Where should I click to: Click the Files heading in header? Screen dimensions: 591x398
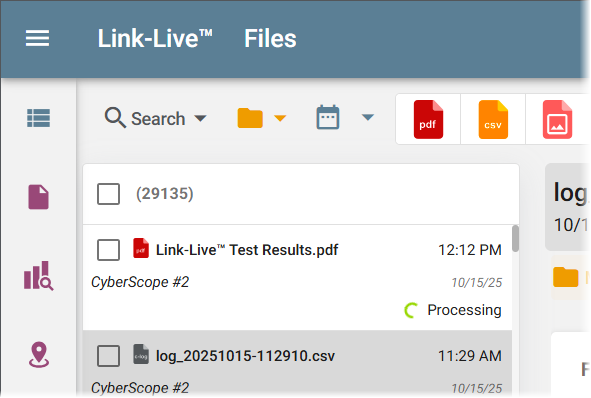click(270, 38)
